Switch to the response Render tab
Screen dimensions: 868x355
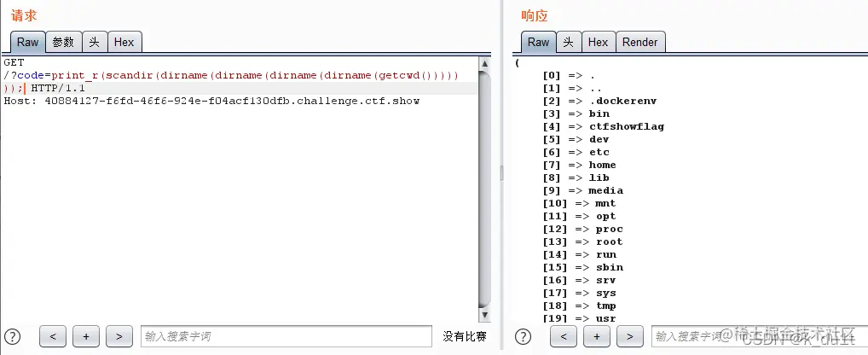(640, 42)
